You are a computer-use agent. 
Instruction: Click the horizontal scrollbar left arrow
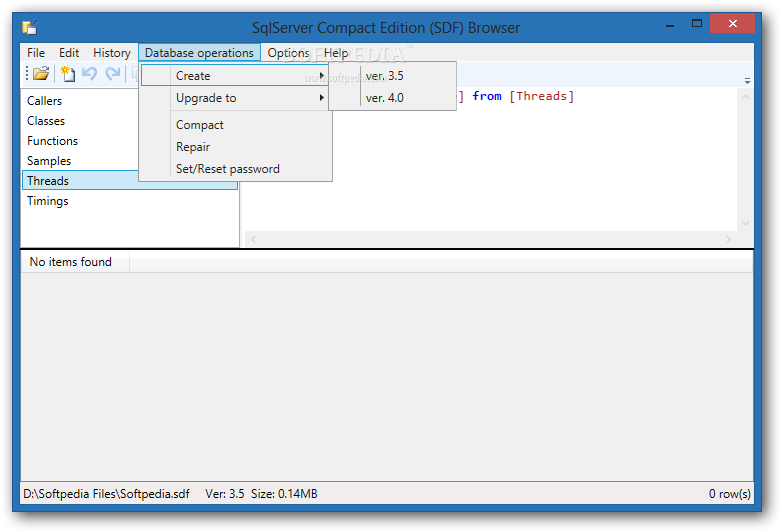coord(253,240)
